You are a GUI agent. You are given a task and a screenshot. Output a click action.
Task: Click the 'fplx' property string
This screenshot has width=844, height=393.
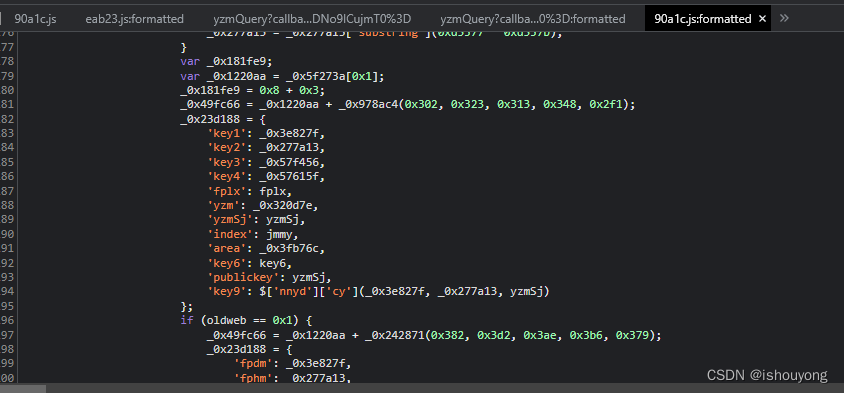click(227, 191)
